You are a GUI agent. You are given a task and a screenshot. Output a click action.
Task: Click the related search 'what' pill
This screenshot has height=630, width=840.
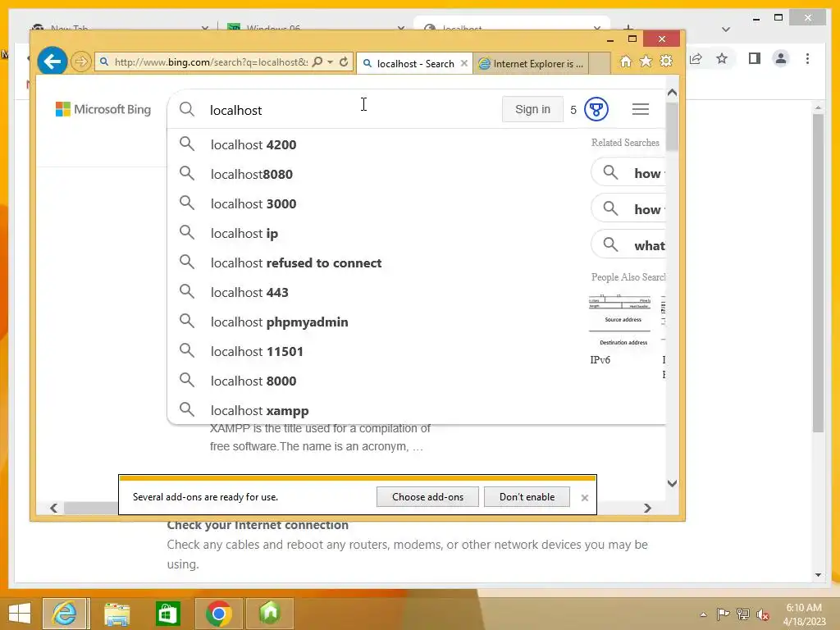(x=629, y=245)
